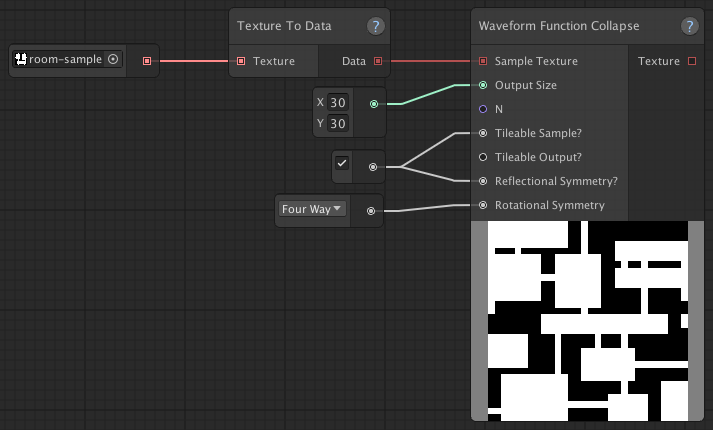Click the Data output port
This screenshot has height=430, width=713.
pyautogui.click(x=378, y=61)
